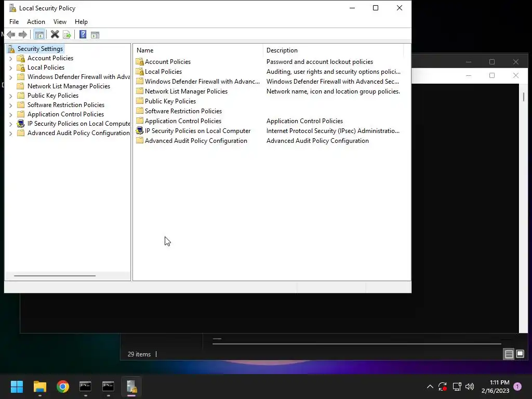This screenshot has width=532, height=399.
Task: Click the Back arrow toolbar icon
Action: point(11,35)
